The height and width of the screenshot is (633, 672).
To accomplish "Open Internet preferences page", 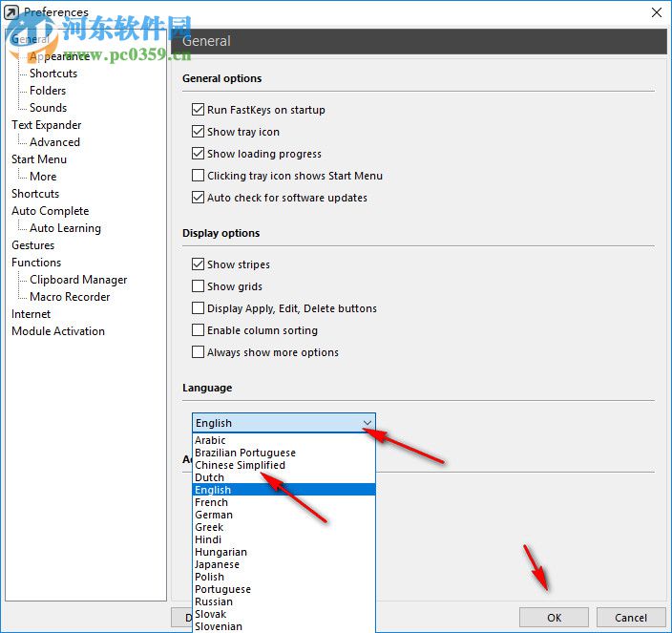I will tap(31, 314).
